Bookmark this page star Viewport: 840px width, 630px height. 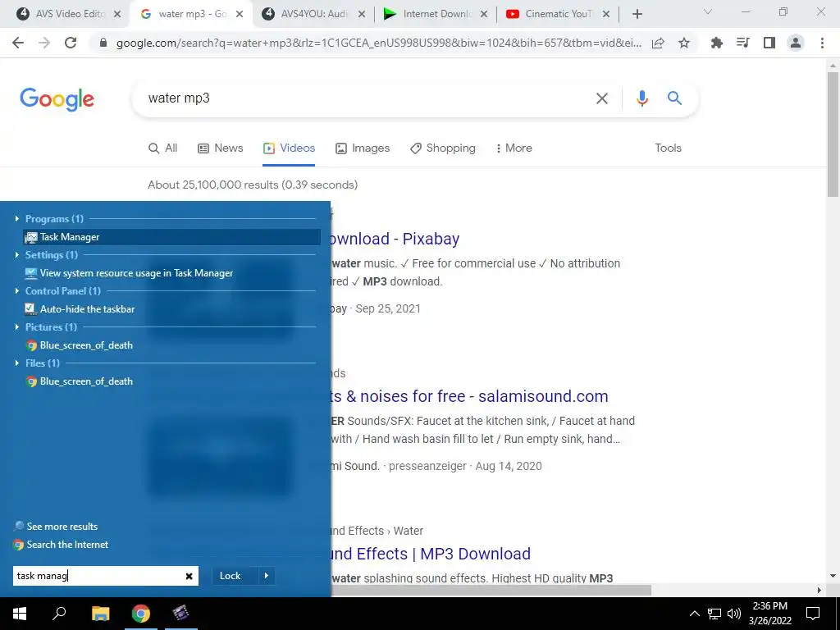[x=683, y=43]
